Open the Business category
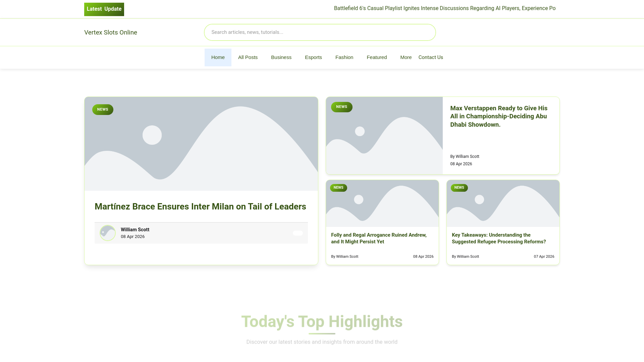Viewport: 644px width, 362px height. tap(281, 57)
